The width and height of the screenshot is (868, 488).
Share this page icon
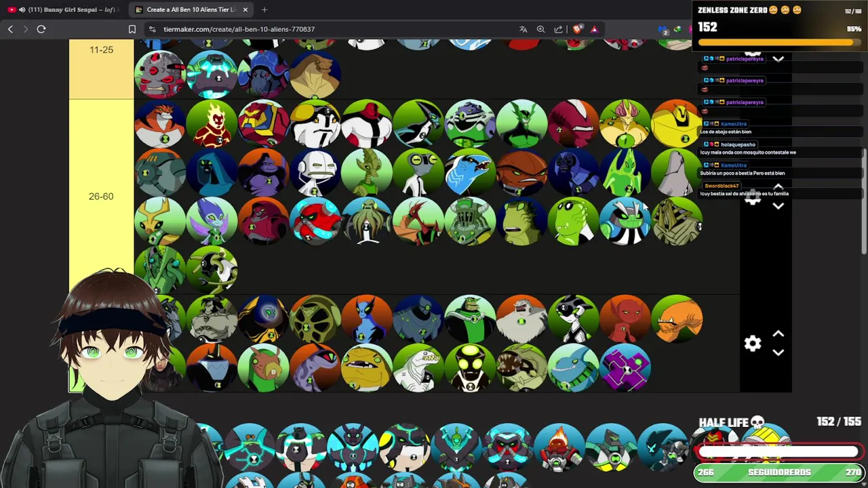point(558,29)
